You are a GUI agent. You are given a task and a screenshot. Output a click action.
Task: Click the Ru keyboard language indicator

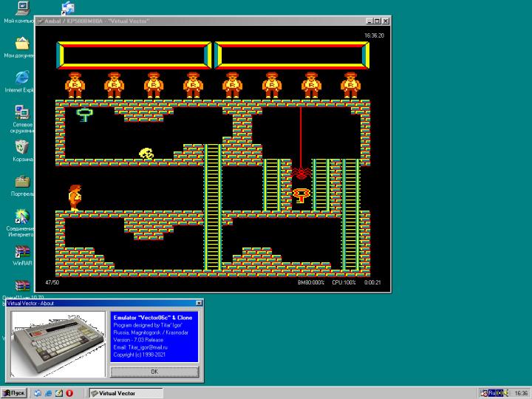coord(492,393)
